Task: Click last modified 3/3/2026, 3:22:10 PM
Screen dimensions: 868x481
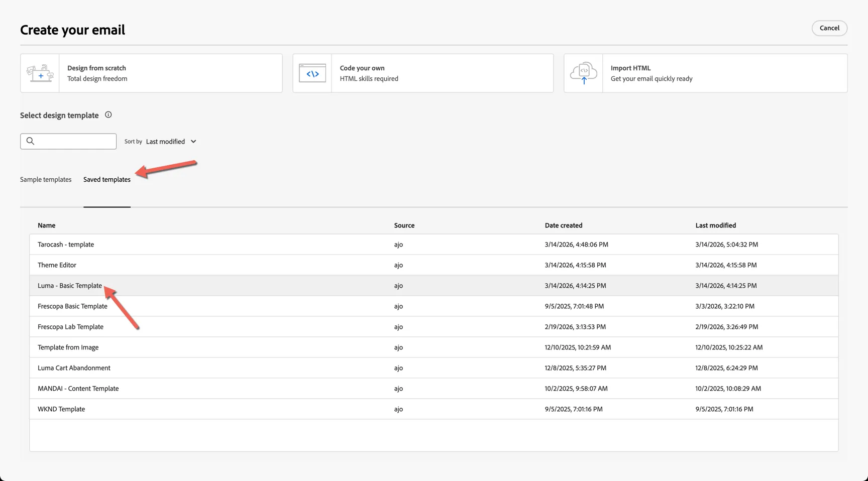Action: (725, 306)
